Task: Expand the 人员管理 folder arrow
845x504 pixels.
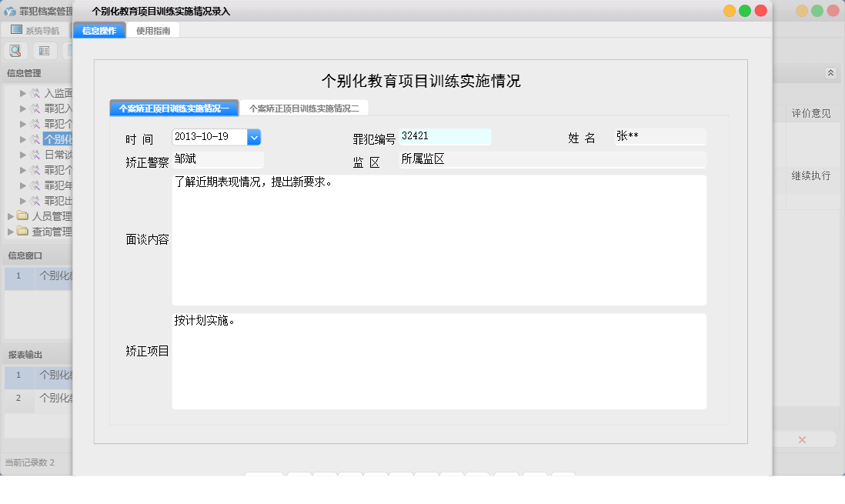Action: 11,216
